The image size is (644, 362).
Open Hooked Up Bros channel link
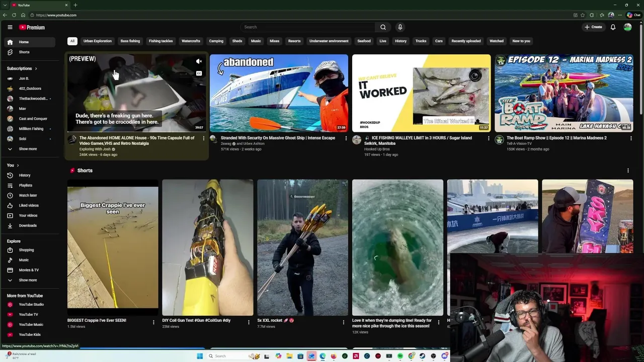click(x=377, y=149)
